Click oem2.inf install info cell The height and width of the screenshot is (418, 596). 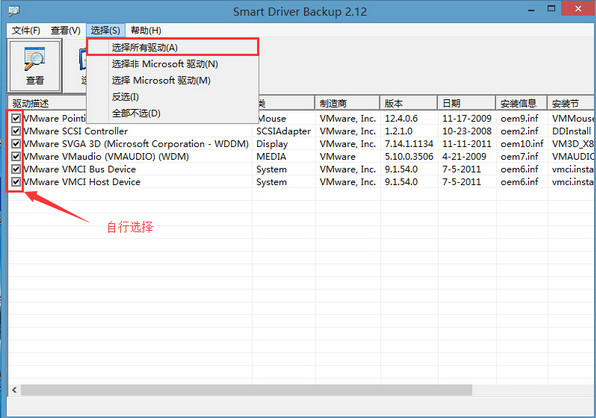(519, 131)
